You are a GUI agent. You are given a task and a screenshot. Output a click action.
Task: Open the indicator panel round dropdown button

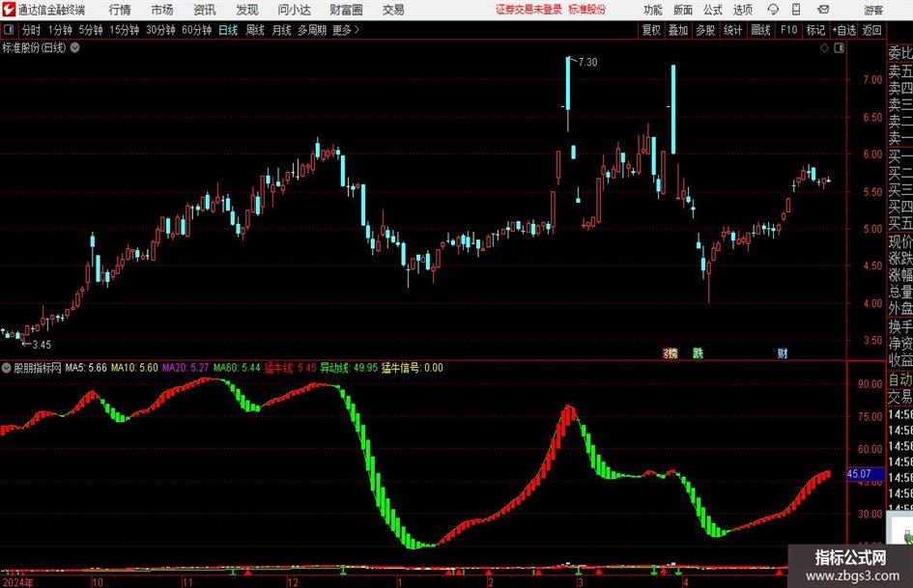coord(7,368)
